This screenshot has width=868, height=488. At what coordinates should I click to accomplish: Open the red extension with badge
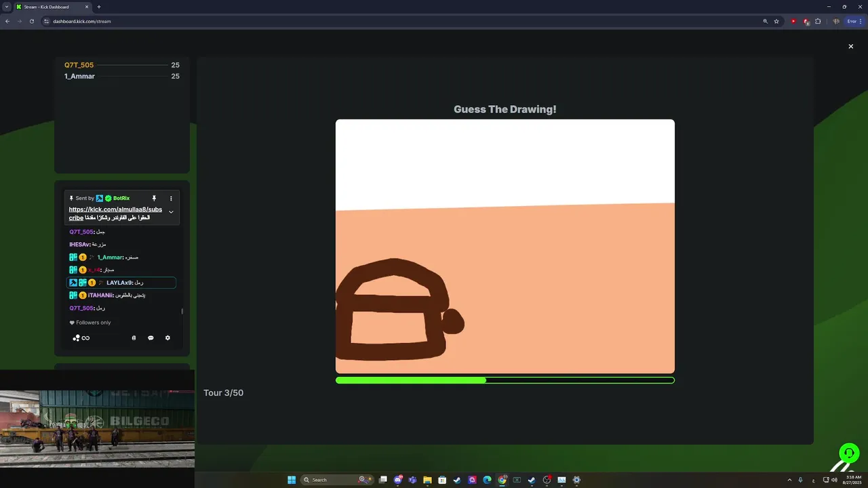click(x=806, y=21)
